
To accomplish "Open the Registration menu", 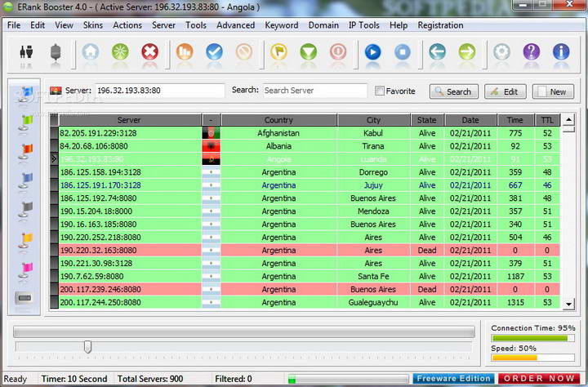I will (x=440, y=25).
